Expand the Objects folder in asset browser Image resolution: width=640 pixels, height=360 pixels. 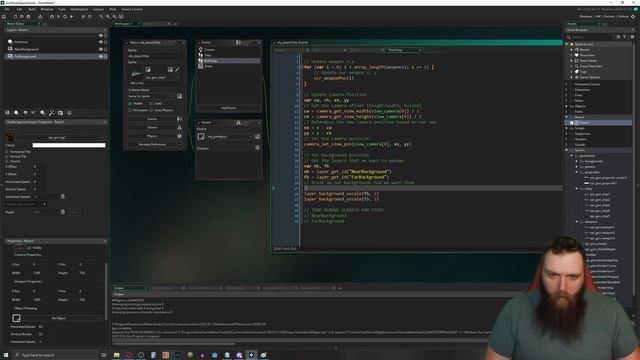(x=567, y=106)
